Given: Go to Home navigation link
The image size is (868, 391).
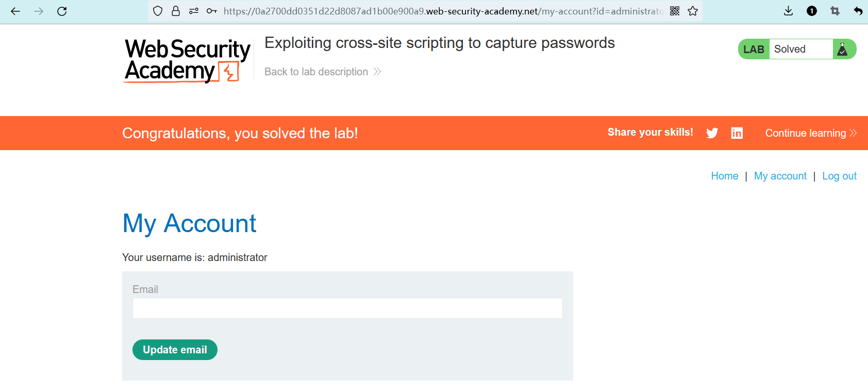Looking at the screenshot, I should click(724, 176).
